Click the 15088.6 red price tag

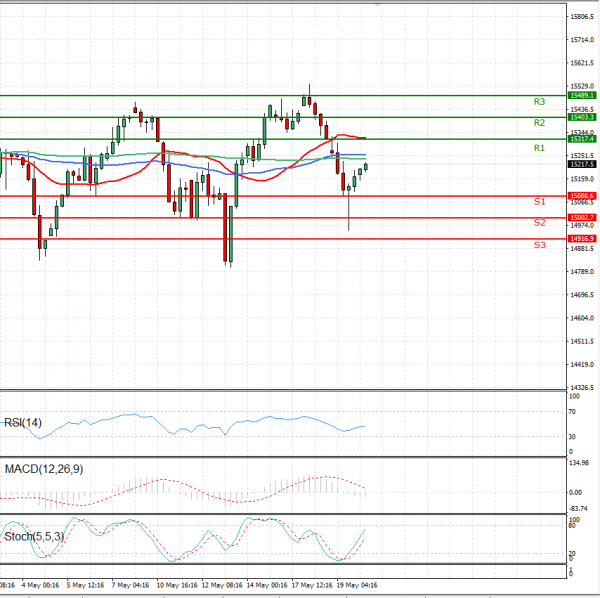[x=582, y=196]
